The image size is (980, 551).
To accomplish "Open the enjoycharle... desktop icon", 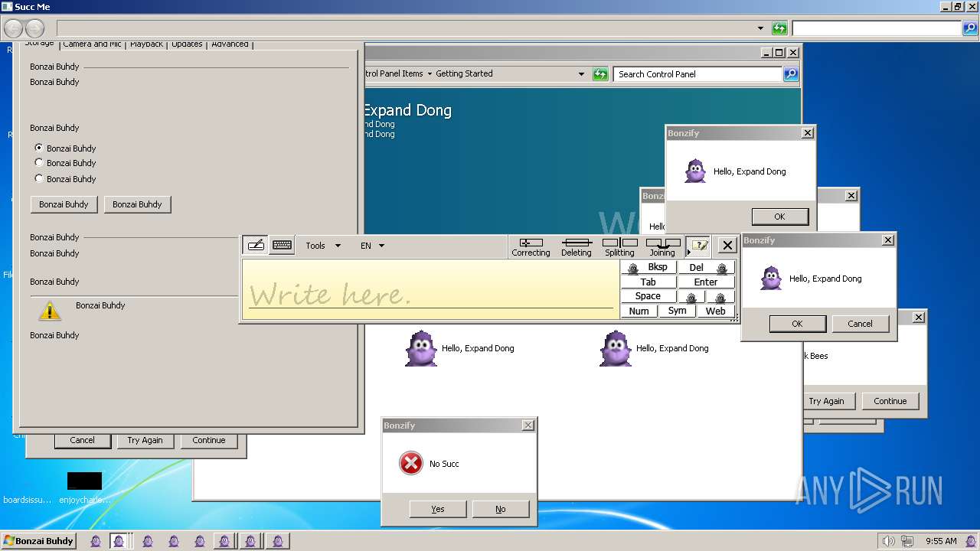I will click(84, 487).
